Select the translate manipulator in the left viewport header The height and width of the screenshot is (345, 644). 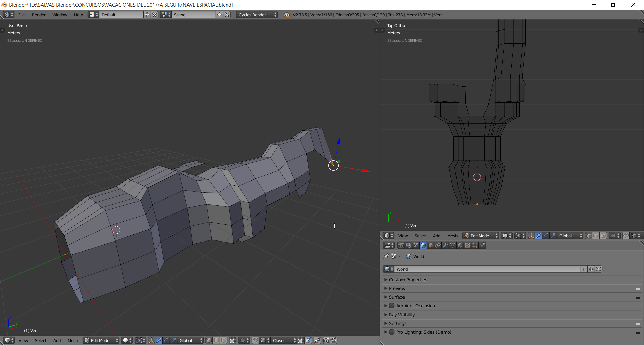coord(159,340)
